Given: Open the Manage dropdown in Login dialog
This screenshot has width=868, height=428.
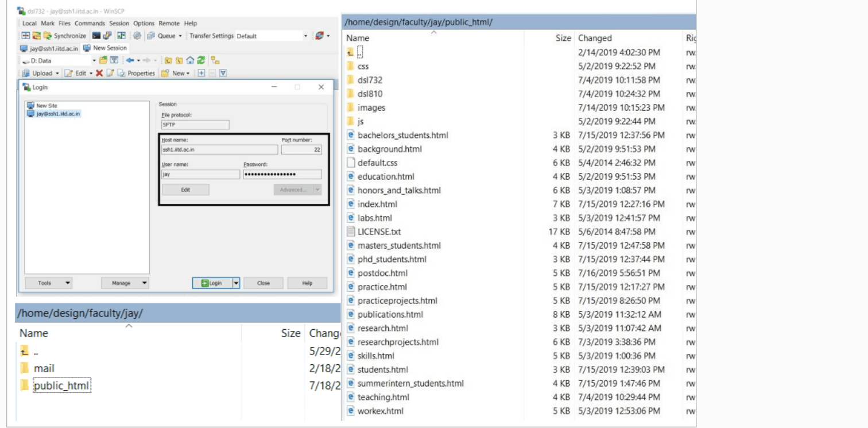Looking at the screenshot, I should pyautogui.click(x=125, y=283).
